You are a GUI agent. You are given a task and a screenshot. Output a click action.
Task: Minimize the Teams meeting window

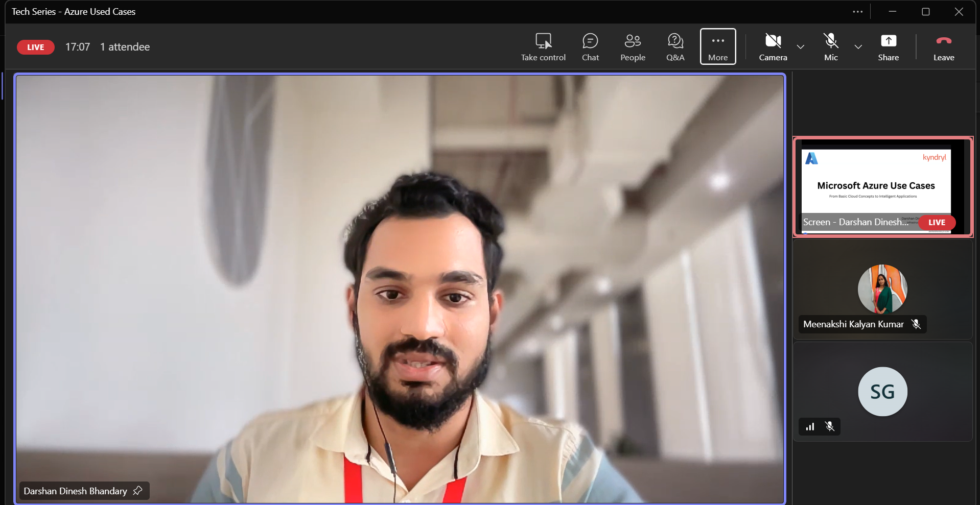tap(893, 12)
